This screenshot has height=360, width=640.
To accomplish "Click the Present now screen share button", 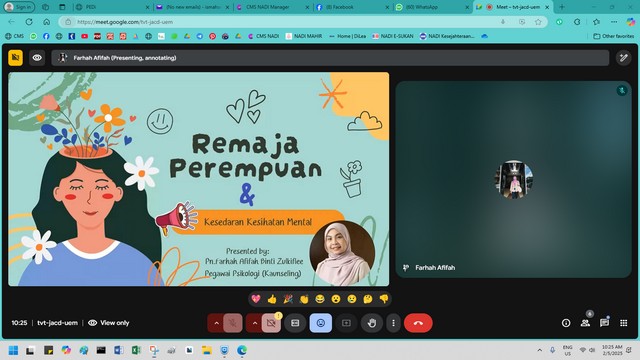I will coord(346,323).
